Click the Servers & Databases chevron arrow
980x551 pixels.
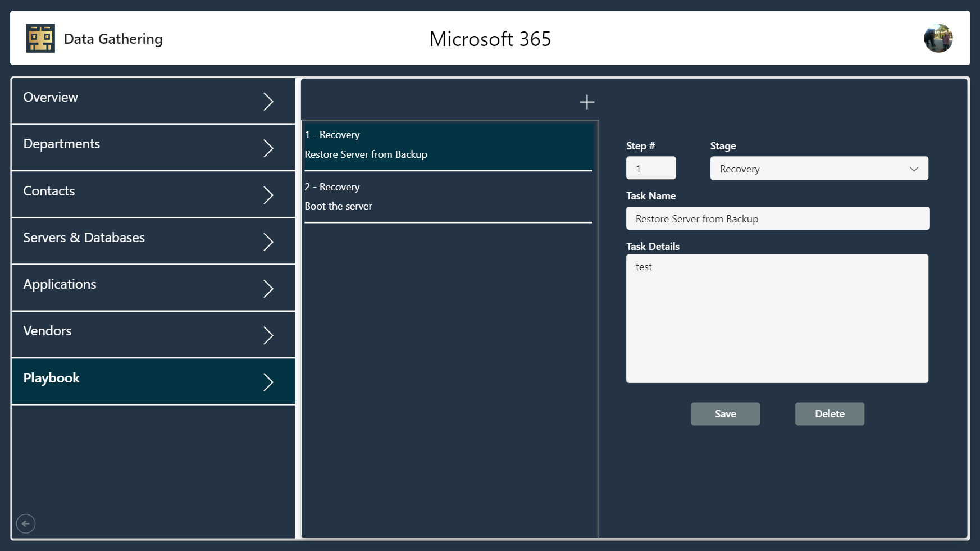(268, 242)
